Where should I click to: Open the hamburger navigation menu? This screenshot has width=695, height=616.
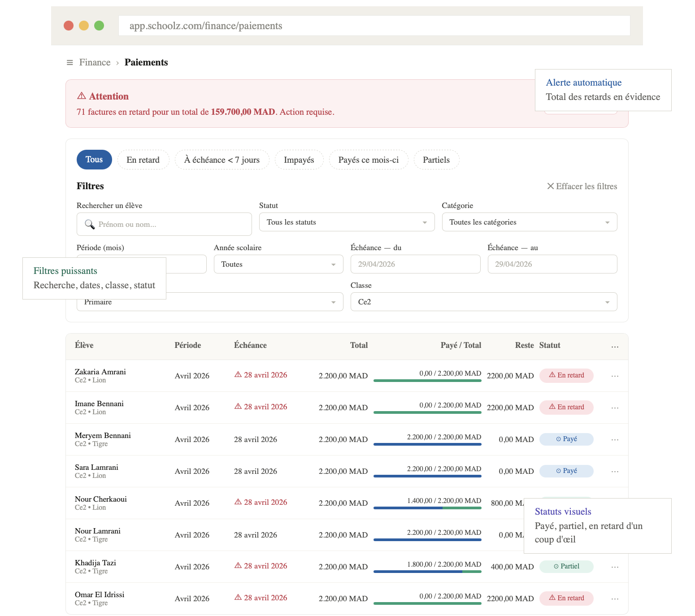[69, 63]
